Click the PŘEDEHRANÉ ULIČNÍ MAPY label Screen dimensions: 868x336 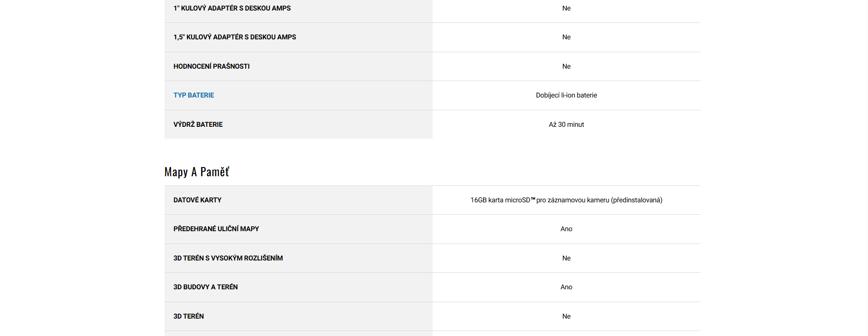pos(216,229)
